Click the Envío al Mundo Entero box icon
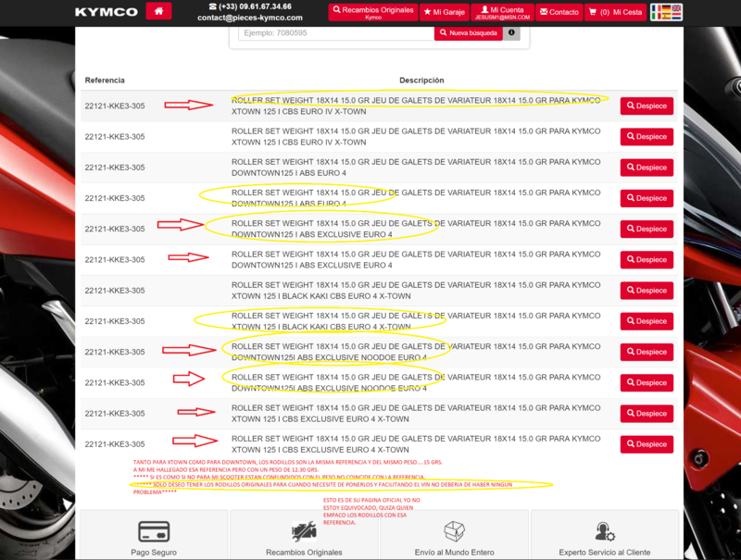 pos(454,531)
